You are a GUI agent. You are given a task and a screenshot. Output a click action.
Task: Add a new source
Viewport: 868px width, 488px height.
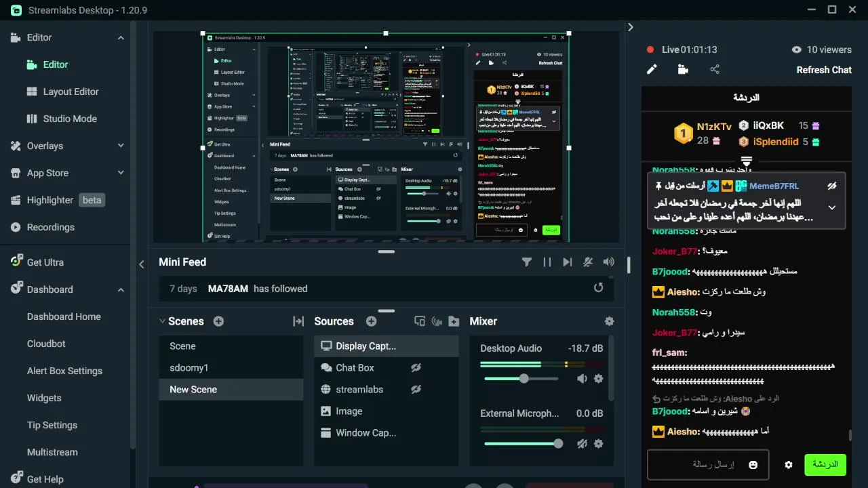click(371, 321)
